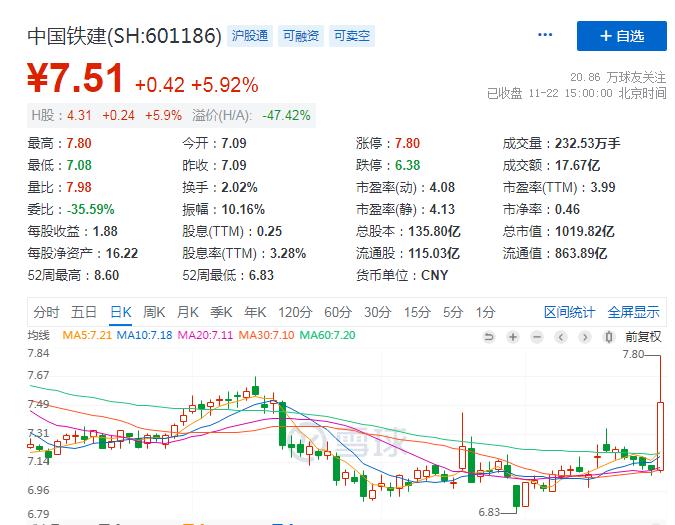Select the 日K chart tab

coord(121,312)
